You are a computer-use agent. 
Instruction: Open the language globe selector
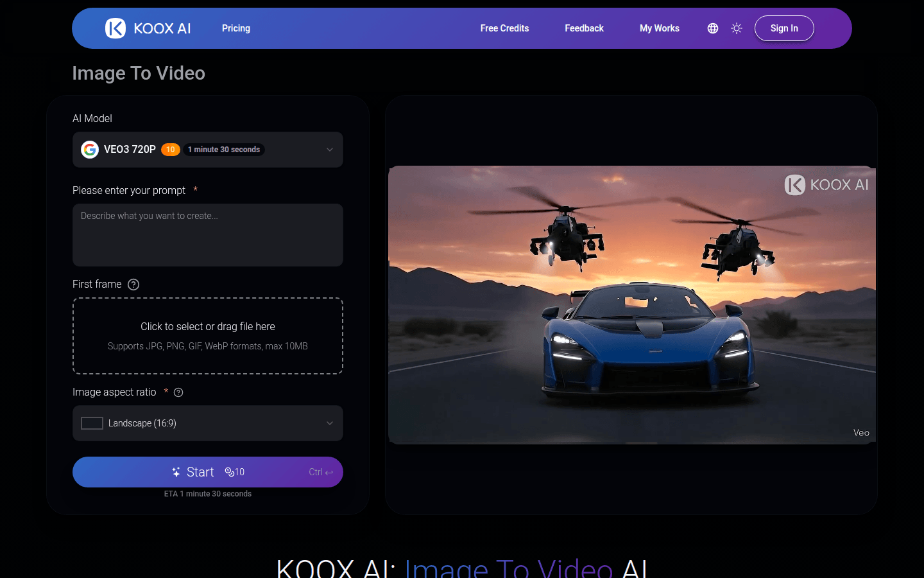pos(712,28)
